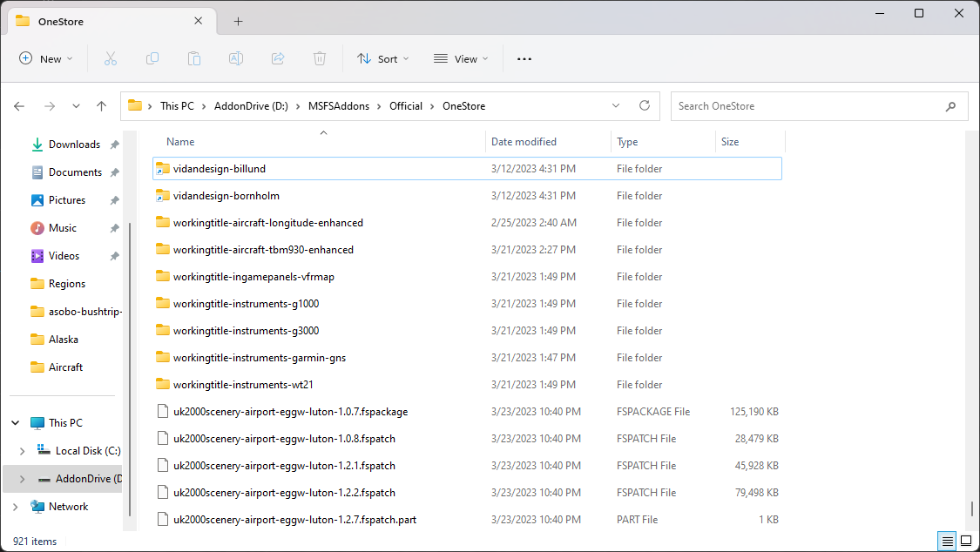
Task: Sort by Date modified column header
Action: coord(548,142)
